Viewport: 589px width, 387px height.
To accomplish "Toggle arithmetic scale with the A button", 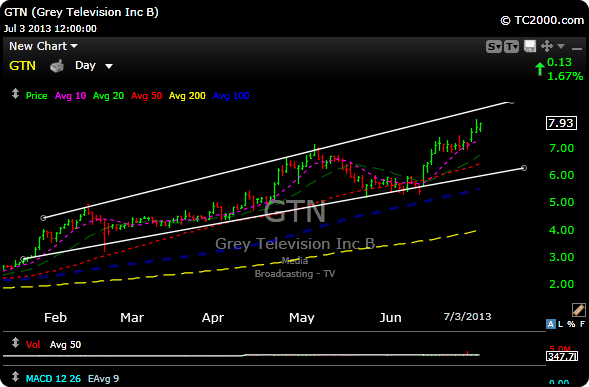I will coord(550,324).
